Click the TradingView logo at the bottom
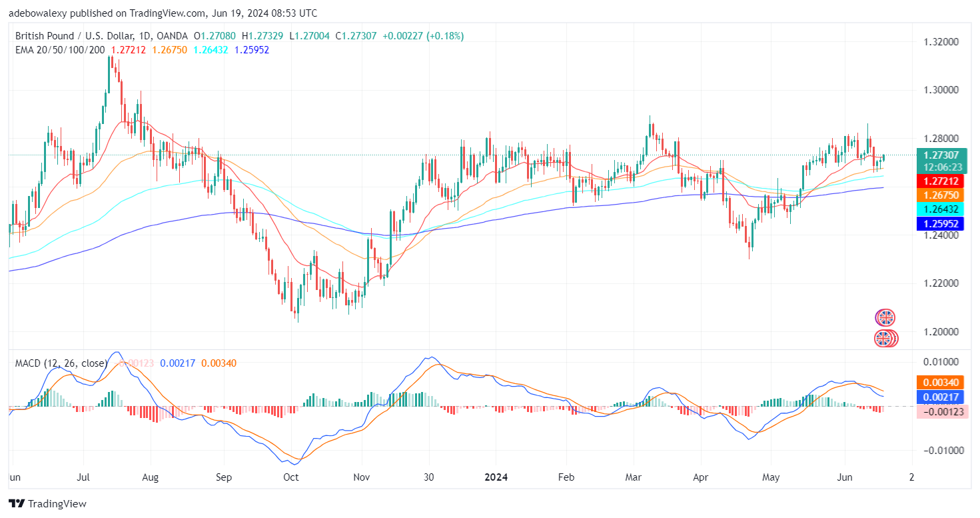The image size is (980, 518). [47, 504]
